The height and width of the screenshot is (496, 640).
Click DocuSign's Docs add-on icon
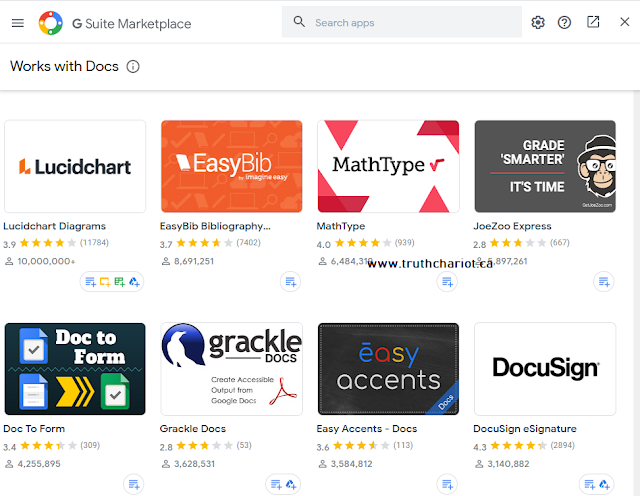click(589, 485)
